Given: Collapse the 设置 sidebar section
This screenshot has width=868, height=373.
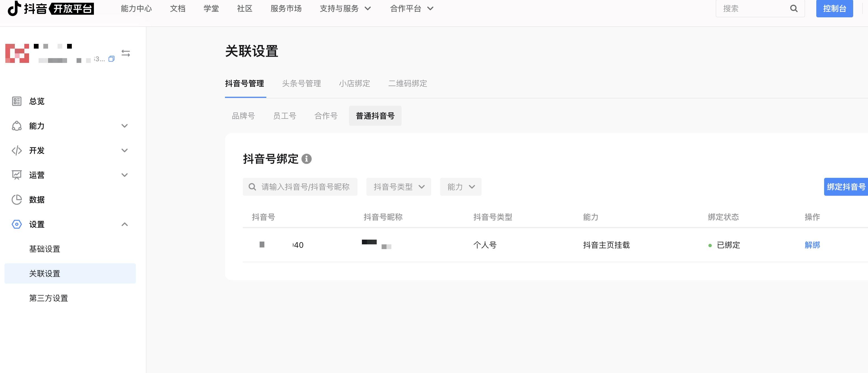Looking at the screenshot, I should 124,224.
